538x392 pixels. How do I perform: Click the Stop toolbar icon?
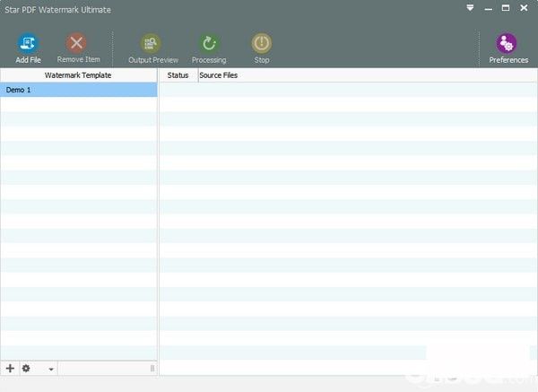coord(262,43)
